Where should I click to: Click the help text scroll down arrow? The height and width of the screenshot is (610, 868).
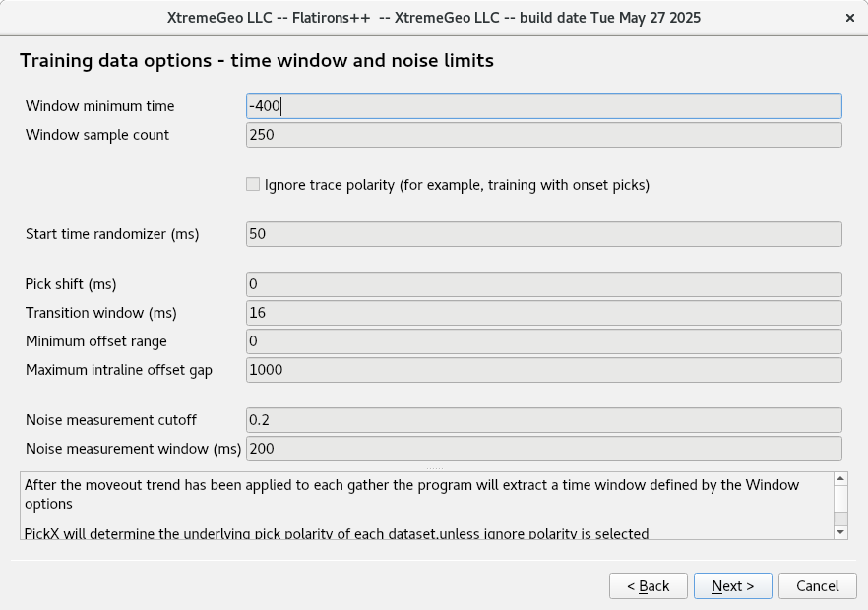tap(840, 532)
